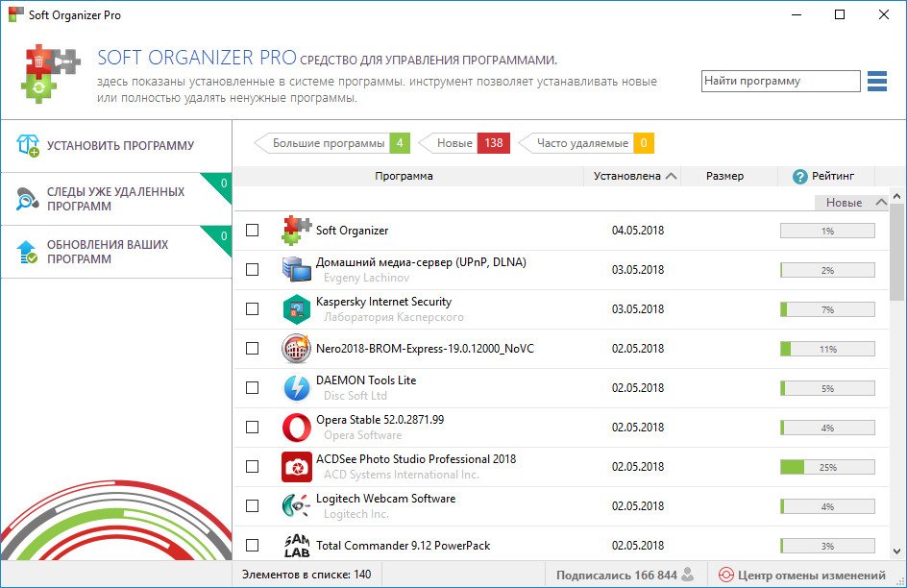Viewport: 907px width, 588px height.
Task: Click the undo center lifebuoy icon
Action: pos(726,575)
